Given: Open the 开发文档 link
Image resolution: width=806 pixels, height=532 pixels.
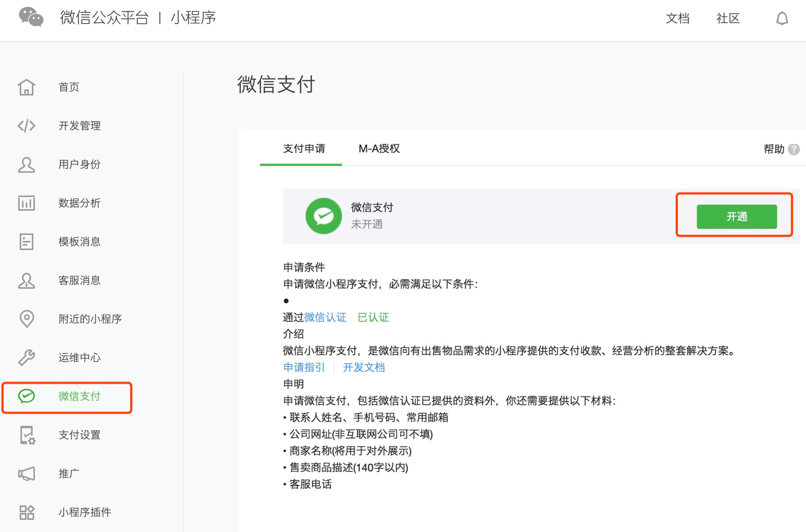Looking at the screenshot, I should coord(364,368).
